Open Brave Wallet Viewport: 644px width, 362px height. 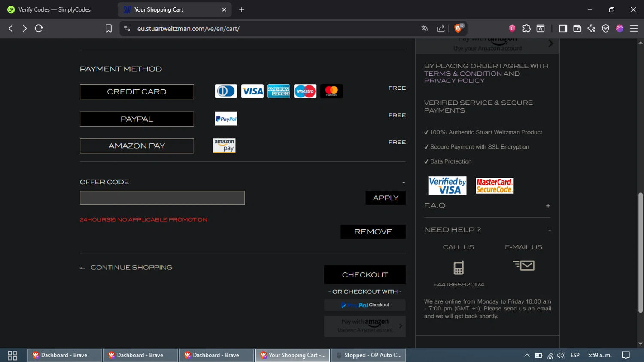pyautogui.click(x=577, y=28)
